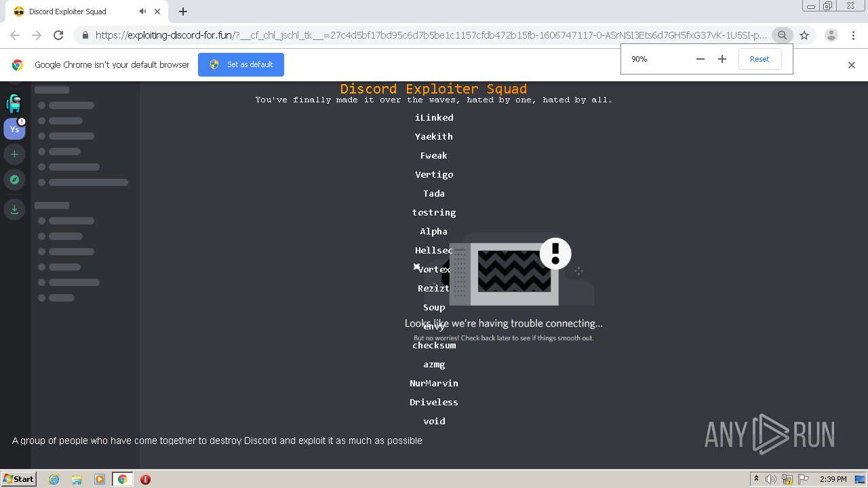Decrease zoom with the minus button
868x488 pixels.
pos(701,59)
